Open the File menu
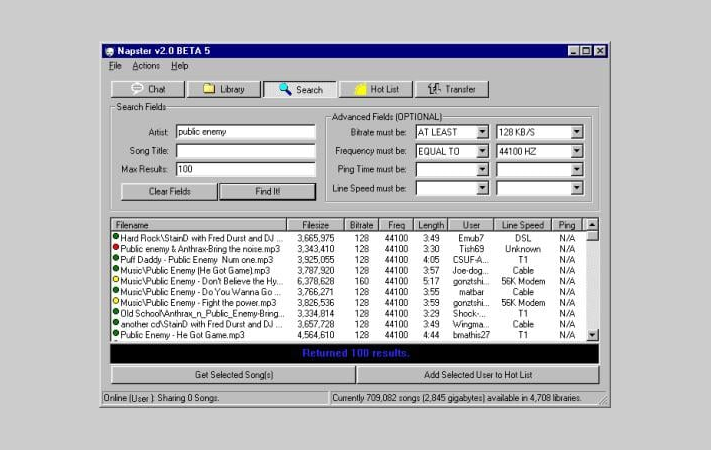The image size is (711, 450). (x=115, y=66)
